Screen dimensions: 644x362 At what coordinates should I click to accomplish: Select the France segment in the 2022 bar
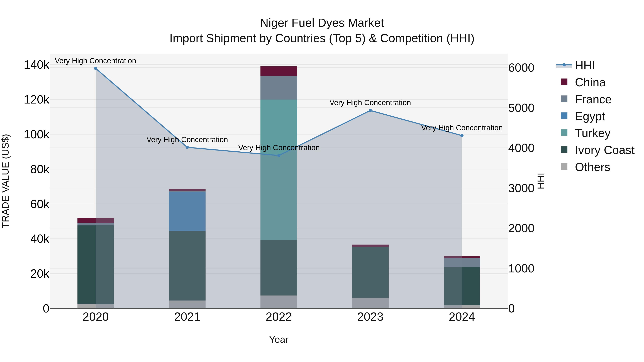click(279, 88)
